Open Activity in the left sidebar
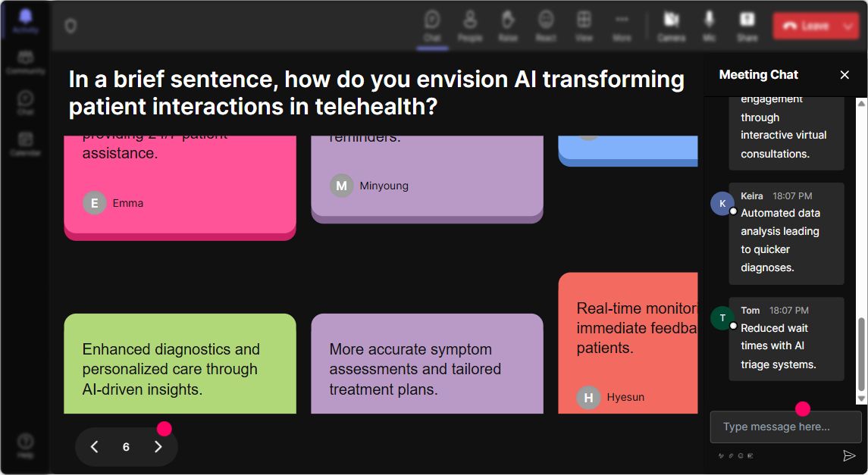This screenshot has width=868, height=475. click(x=26, y=22)
